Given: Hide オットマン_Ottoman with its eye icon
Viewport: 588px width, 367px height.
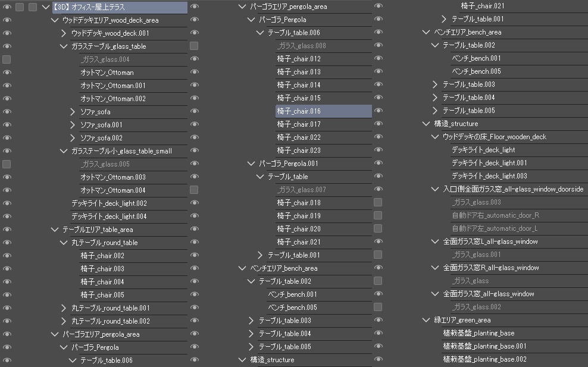Looking at the screenshot, I should pyautogui.click(x=7, y=73).
